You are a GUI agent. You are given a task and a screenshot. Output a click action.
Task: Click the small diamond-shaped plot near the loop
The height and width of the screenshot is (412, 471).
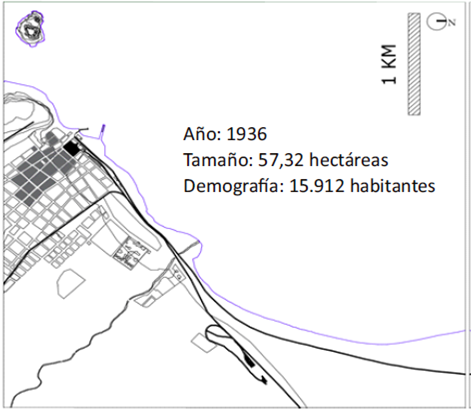204,343
